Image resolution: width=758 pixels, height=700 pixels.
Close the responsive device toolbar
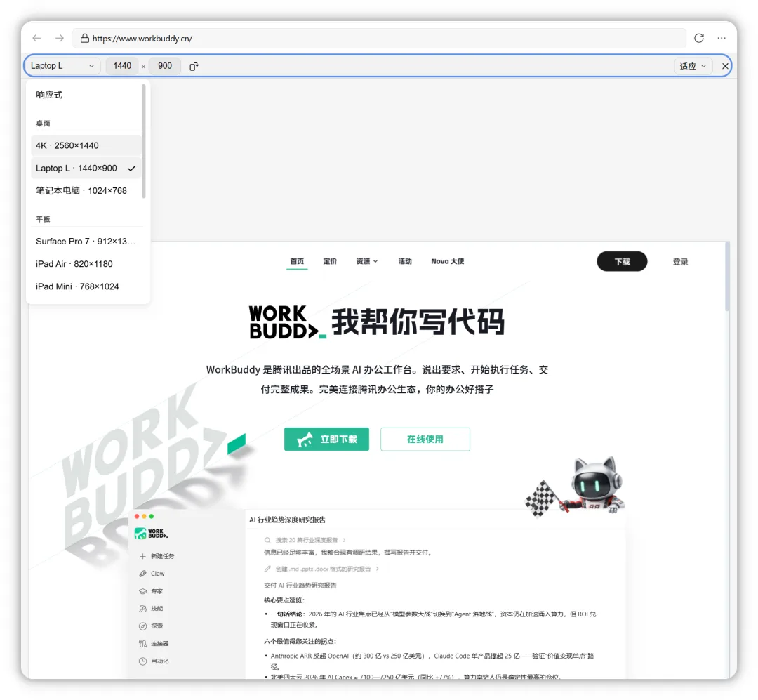tap(724, 66)
